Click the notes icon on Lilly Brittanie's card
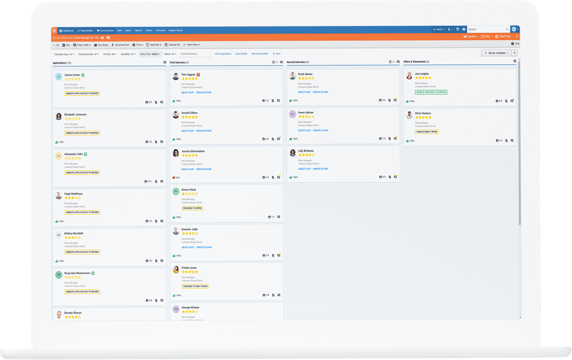Image resolution: width=572 pixels, height=360 pixels. point(395,177)
